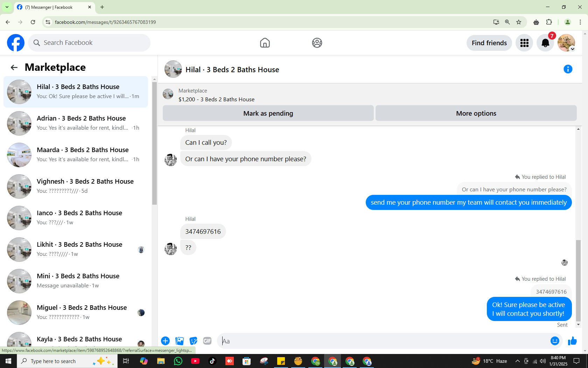The image size is (588, 368).
Task: Open the emoji picker in composer
Action: pos(555,341)
